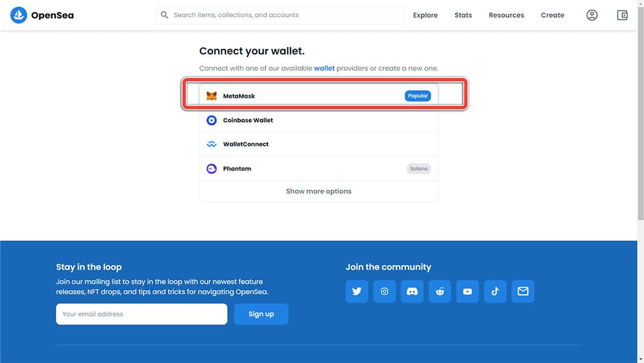Click the Solana badge on Phantom
The image size is (644, 363).
click(x=419, y=168)
